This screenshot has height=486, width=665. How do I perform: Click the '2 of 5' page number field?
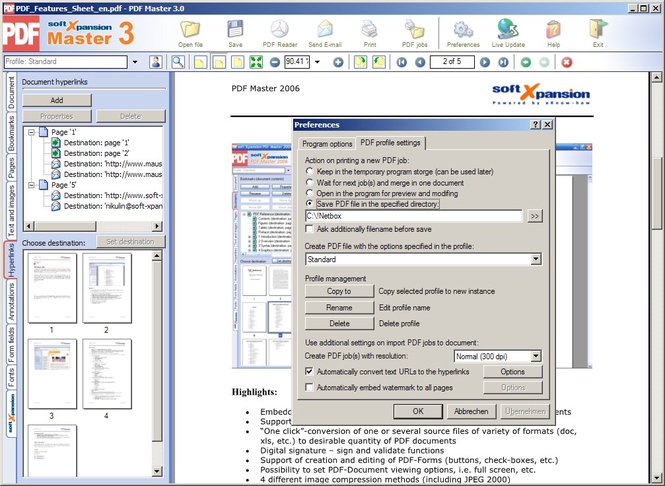(452, 62)
